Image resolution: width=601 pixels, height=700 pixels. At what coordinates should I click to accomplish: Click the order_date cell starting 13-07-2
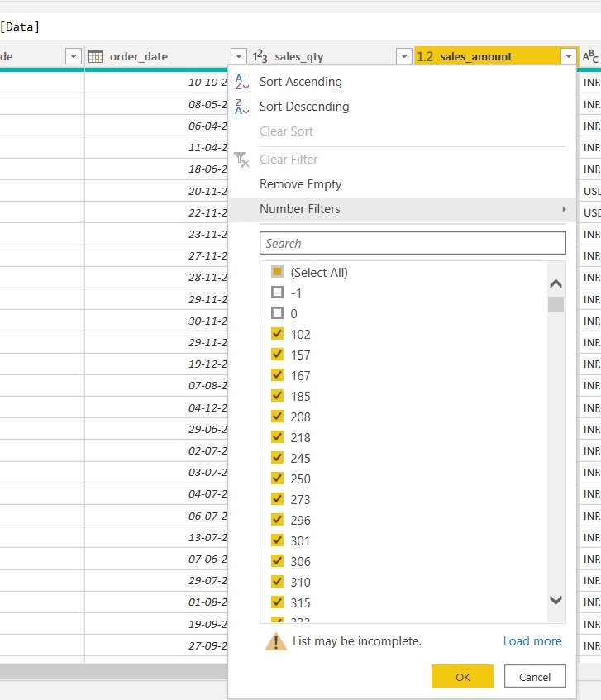[156, 537]
